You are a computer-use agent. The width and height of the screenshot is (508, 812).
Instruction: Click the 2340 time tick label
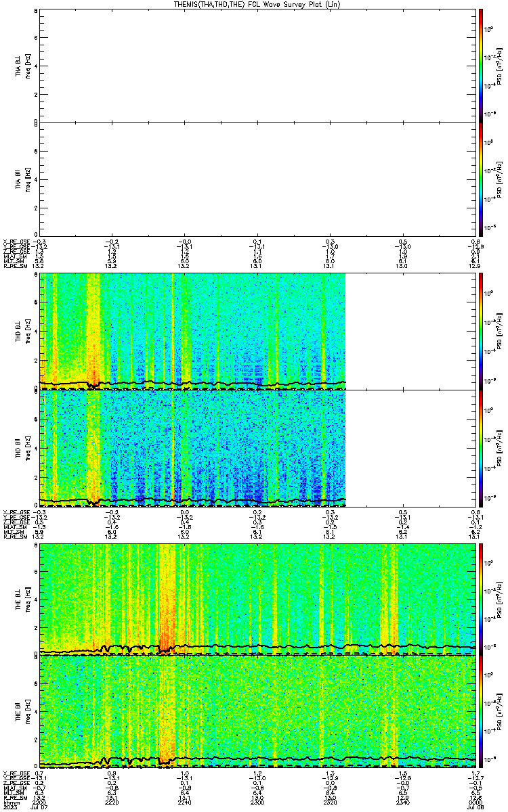[402, 803]
